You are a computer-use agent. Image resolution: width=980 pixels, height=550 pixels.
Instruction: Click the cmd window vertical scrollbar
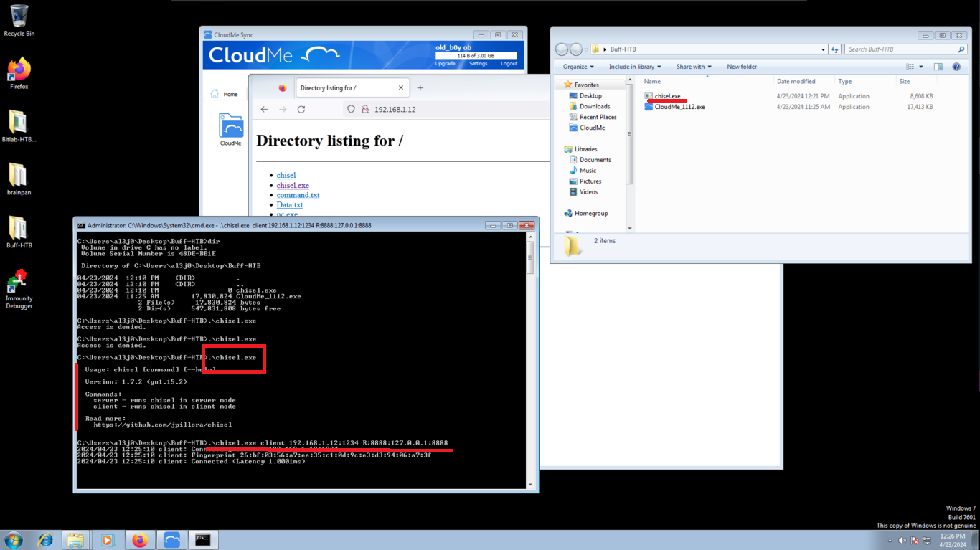531,361
